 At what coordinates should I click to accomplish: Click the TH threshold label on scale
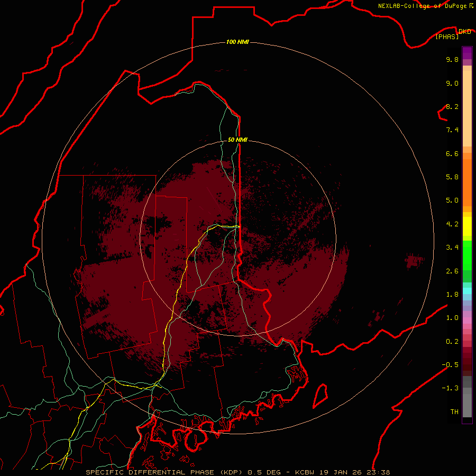pyautogui.click(x=454, y=412)
